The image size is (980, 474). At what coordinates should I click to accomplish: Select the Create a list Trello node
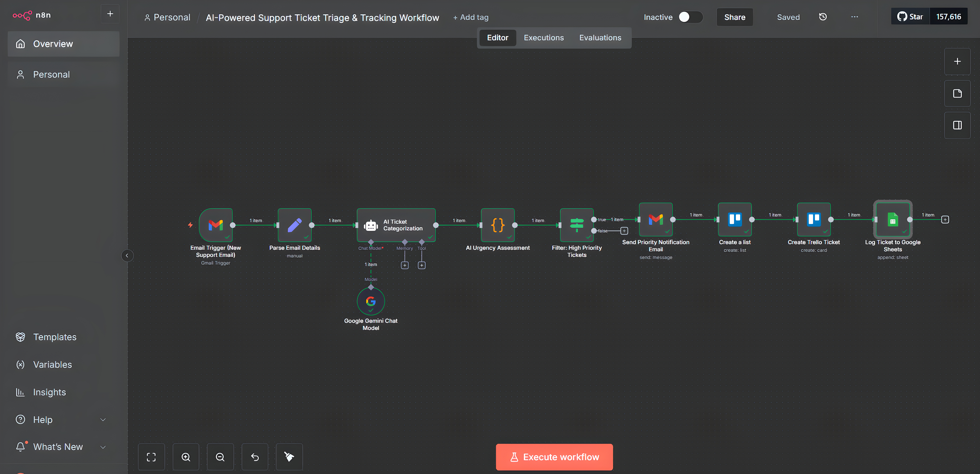[735, 220]
